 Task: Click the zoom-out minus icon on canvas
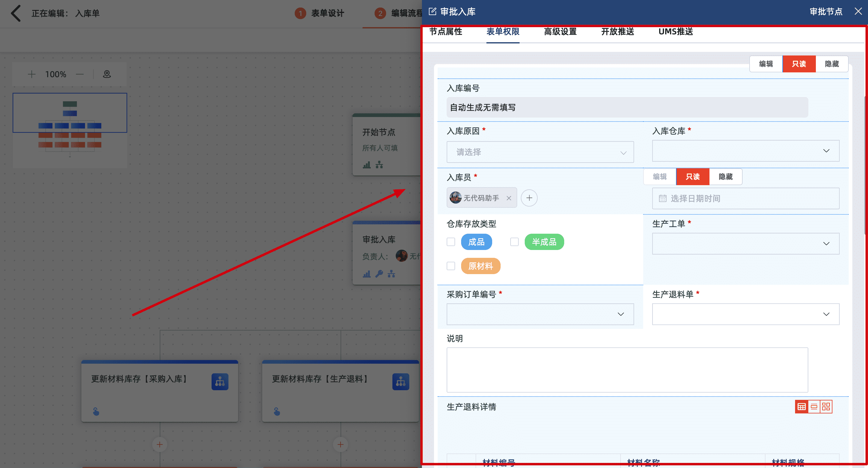click(x=80, y=74)
